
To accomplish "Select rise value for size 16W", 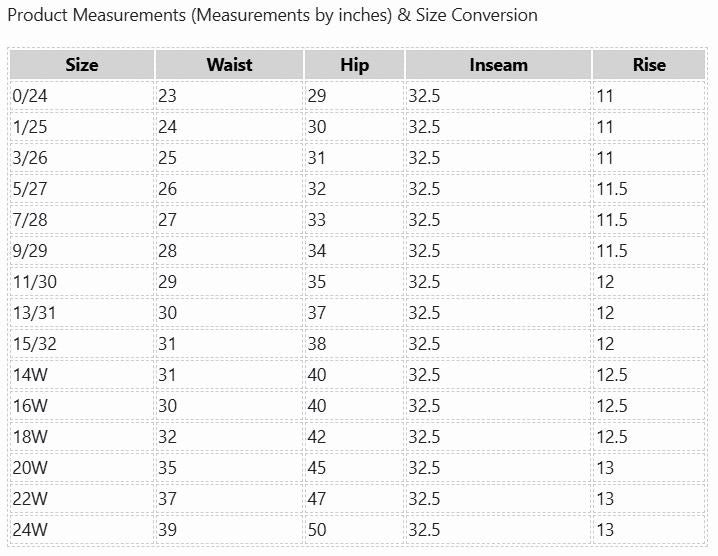I will [612, 406].
